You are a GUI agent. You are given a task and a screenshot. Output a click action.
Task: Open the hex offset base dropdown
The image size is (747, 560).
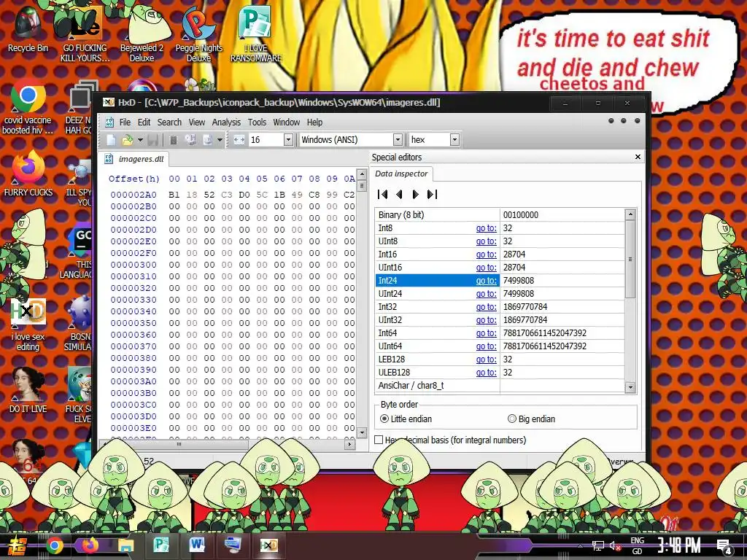tap(455, 139)
